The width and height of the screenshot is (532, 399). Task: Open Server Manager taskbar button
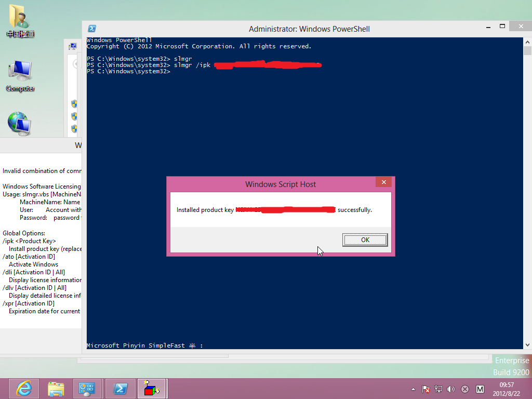coord(87,389)
